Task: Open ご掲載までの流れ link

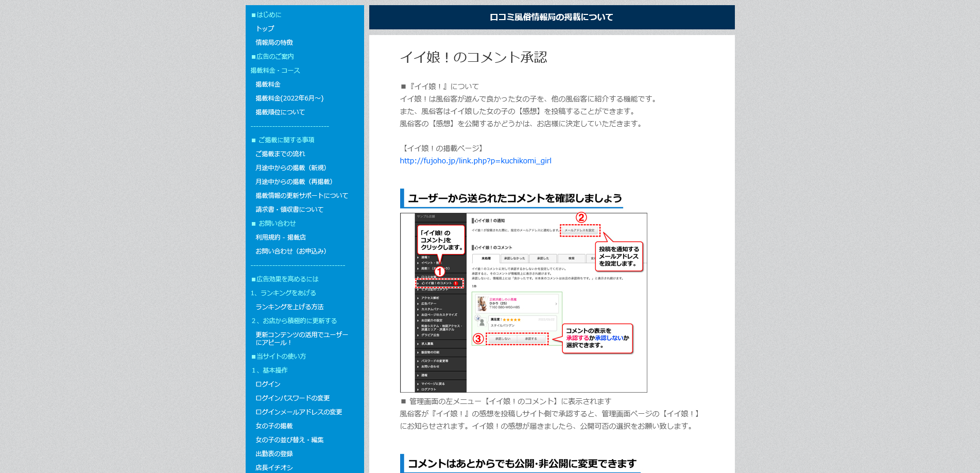Action: click(x=280, y=154)
